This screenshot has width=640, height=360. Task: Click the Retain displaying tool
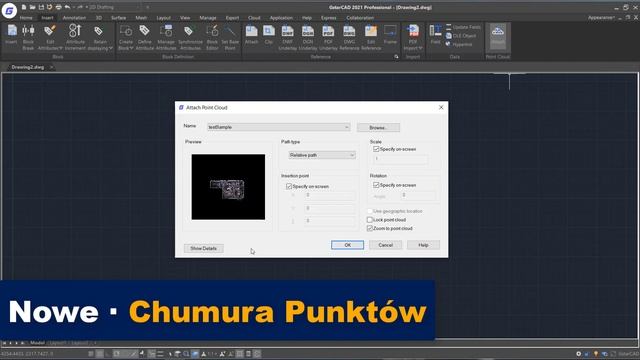100,37
